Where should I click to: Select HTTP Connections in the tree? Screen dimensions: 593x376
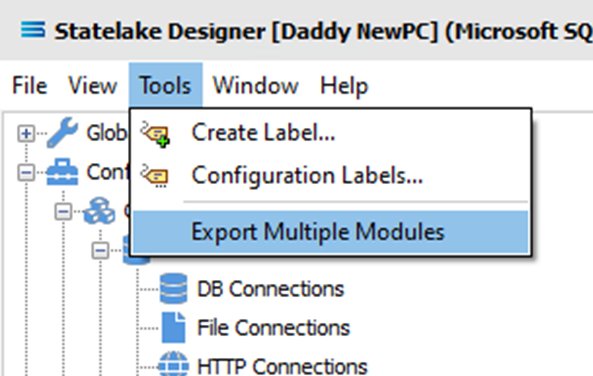pos(282,366)
